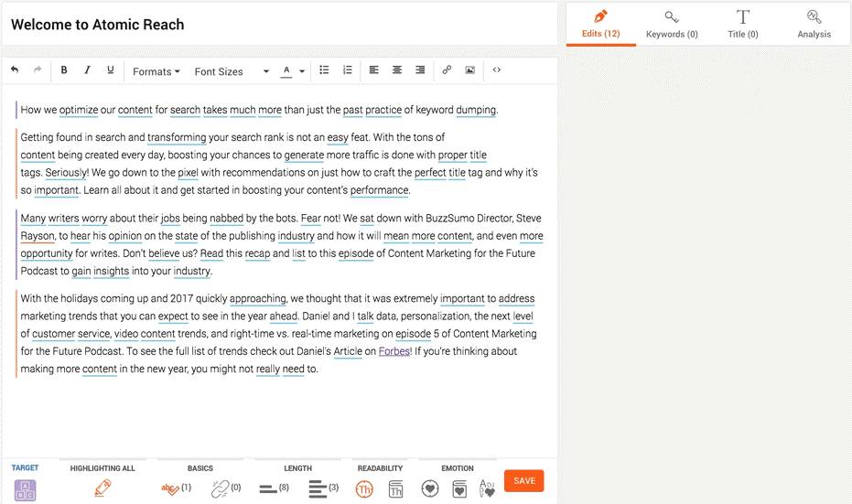The width and height of the screenshot is (852, 504).
Task: Click the BASICS section label
Action: click(x=200, y=468)
